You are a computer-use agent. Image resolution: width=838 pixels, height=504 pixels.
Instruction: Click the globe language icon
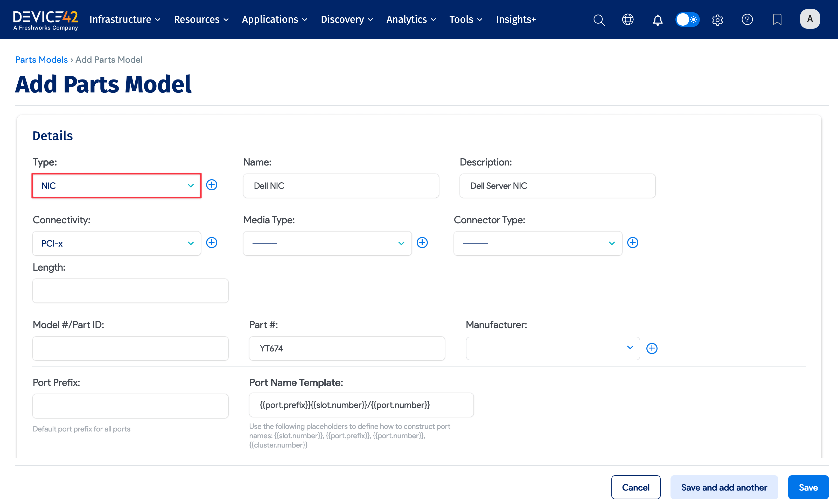pyautogui.click(x=627, y=19)
